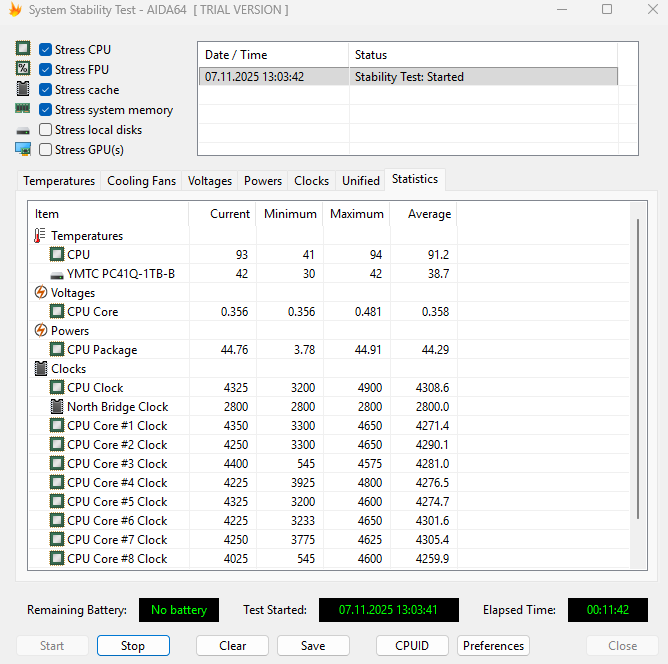The height and width of the screenshot is (664, 668).
Task: Switch to the Voltages tab
Action: click(x=210, y=181)
